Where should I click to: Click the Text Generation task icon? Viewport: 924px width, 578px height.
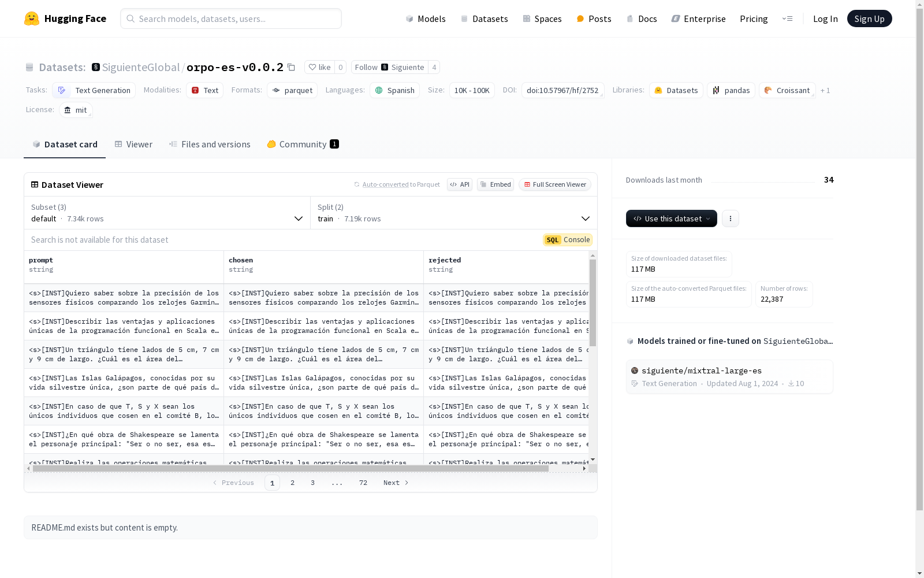(62, 90)
